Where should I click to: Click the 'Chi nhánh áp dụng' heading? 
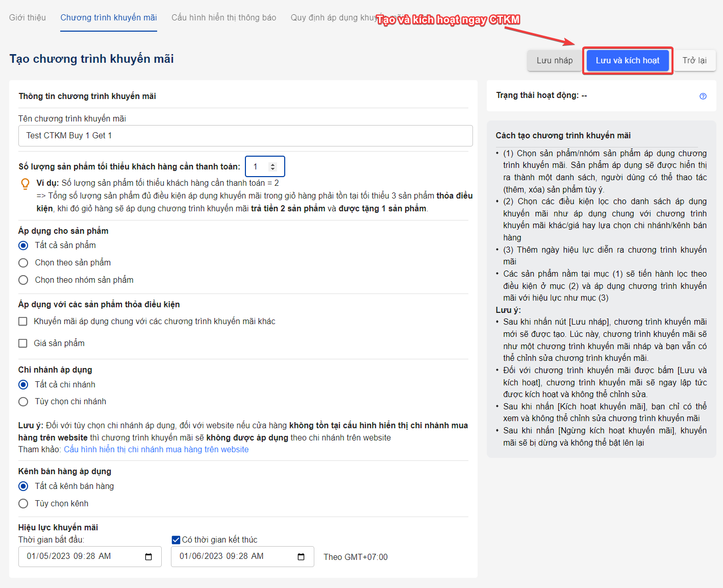[55, 370]
